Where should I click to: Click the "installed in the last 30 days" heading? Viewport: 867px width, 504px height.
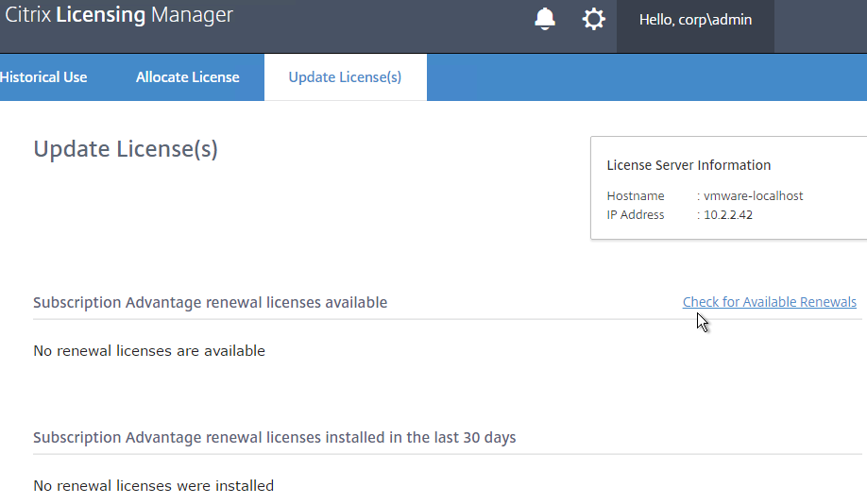click(274, 437)
